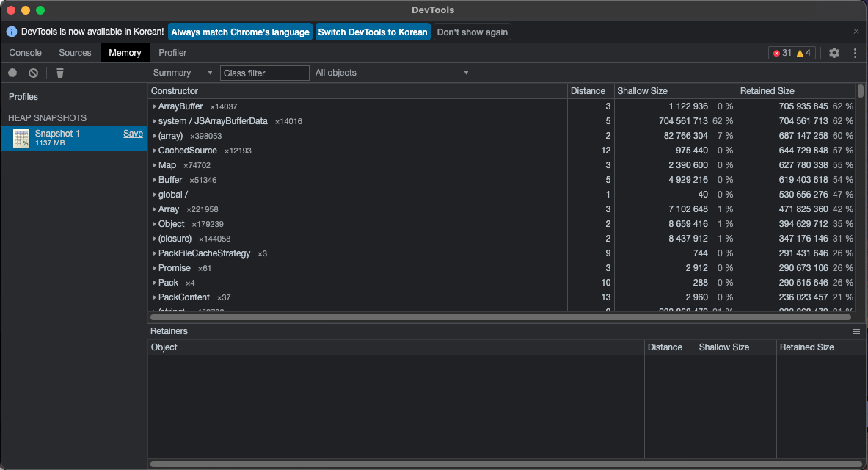
Task: Focus the Class filter input
Action: (x=265, y=73)
